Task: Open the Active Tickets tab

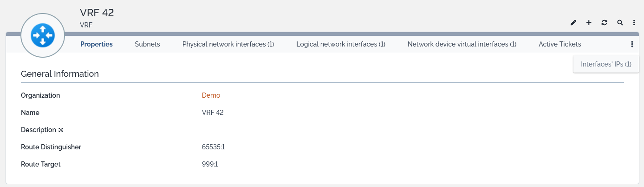Action: coord(559,44)
